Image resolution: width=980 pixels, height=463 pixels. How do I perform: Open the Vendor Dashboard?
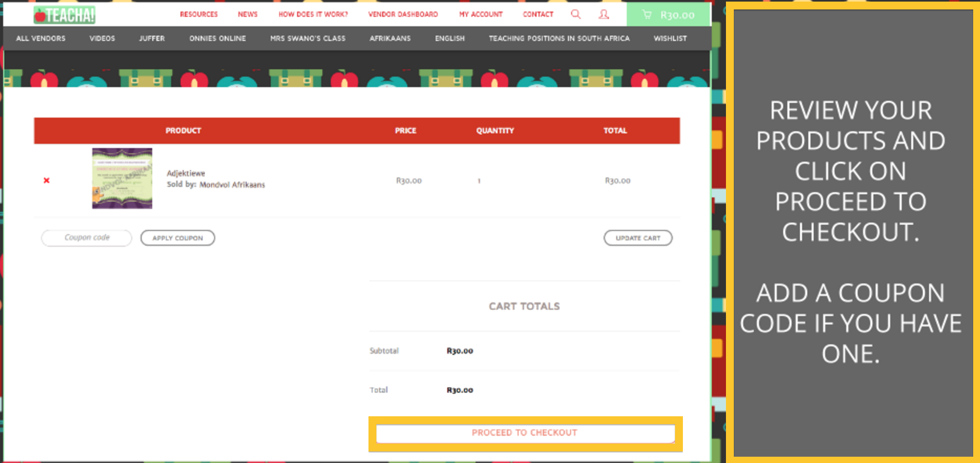click(403, 14)
